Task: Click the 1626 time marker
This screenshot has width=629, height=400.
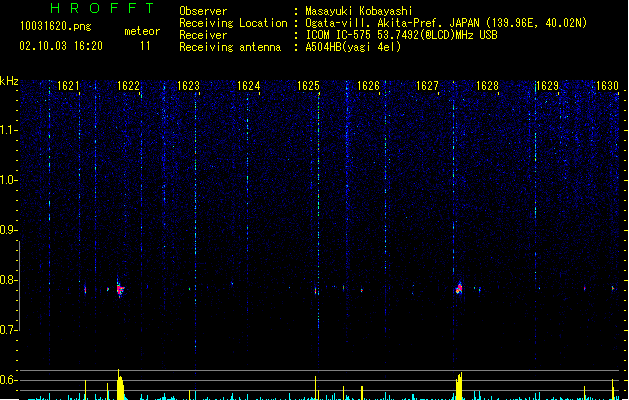Action: (368, 86)
